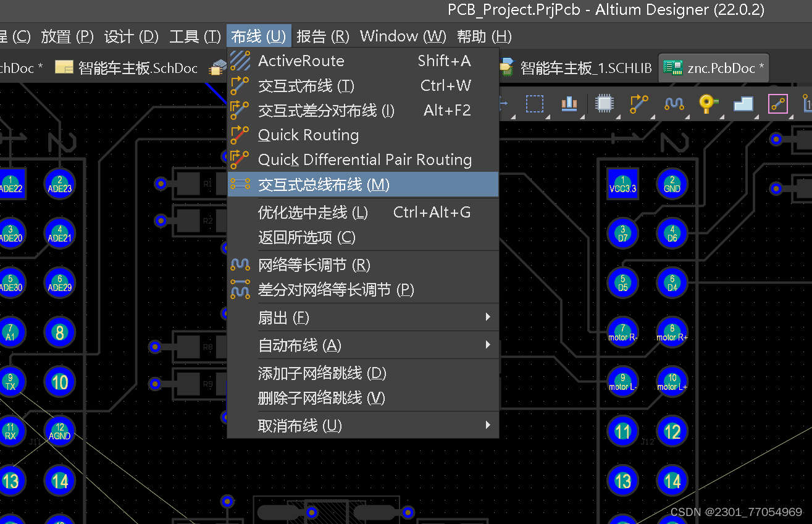Choose 交互式差分对布线 (I) entry
The width and height of the screenshot is (812, 524).
click(x=363, y=110)
